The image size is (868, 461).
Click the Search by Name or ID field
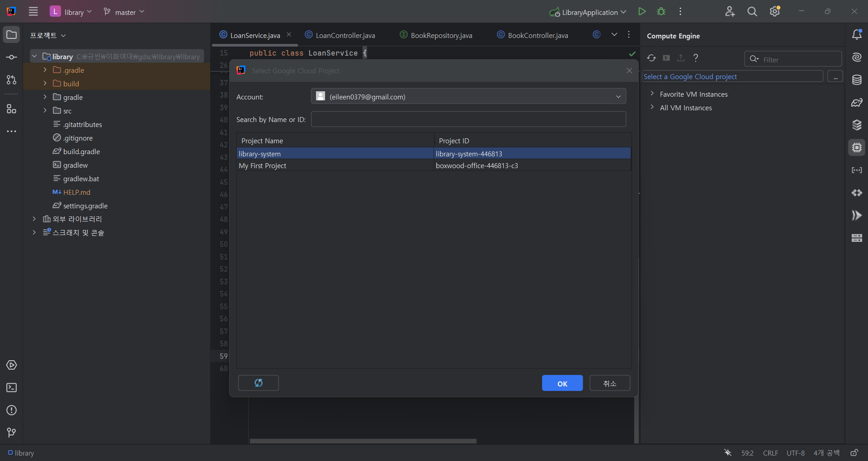coord(469,119)
